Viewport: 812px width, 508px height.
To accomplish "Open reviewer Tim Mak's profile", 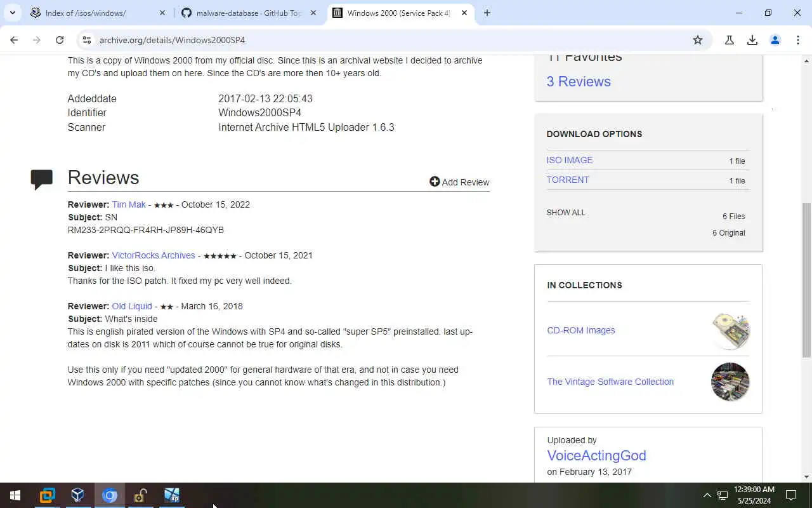I will point(129,204).
